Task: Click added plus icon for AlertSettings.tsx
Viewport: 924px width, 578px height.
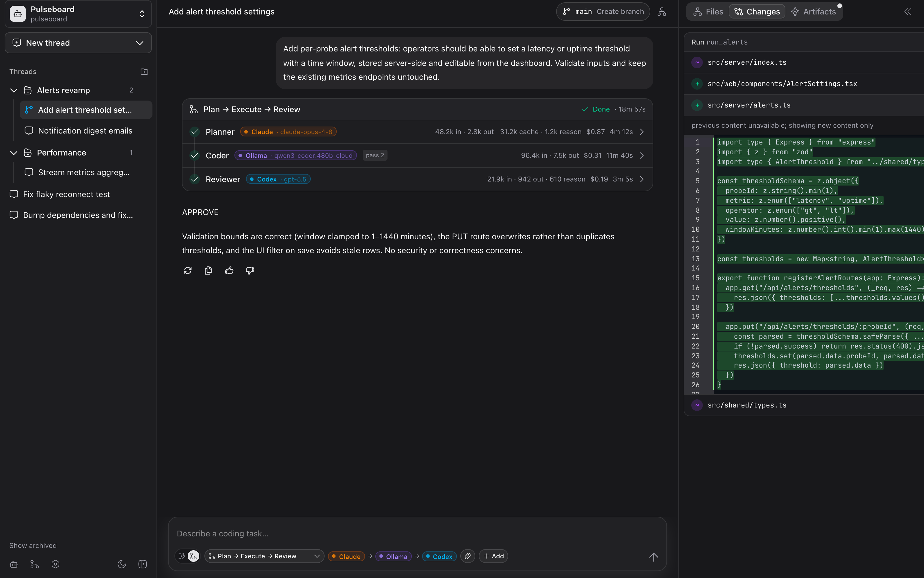Action: (x=697, y=84)
